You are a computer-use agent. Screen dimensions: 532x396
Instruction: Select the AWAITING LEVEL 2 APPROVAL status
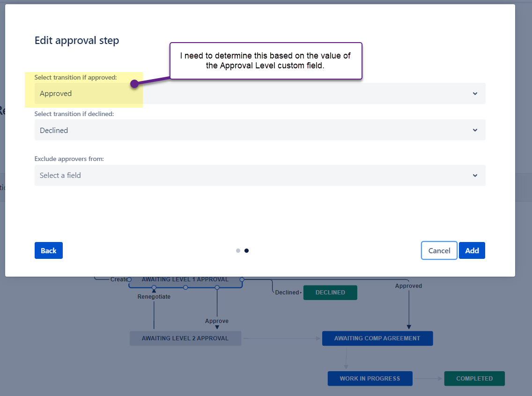[x=185, y=338]
